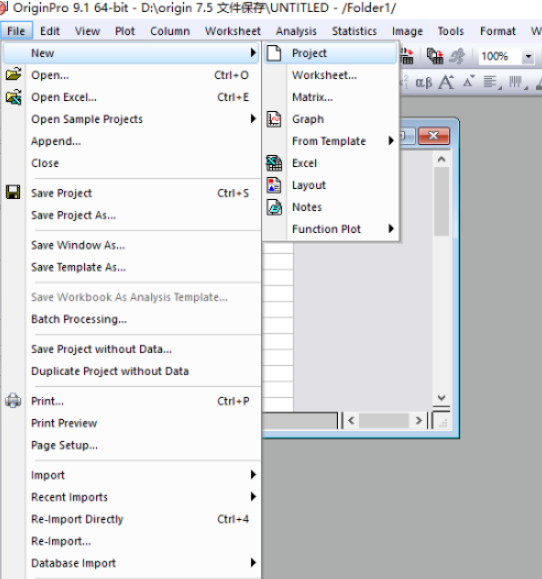Select Save Project As... entry
The width and height of the screenshot is (542, 579).
[x=132, y=215]
